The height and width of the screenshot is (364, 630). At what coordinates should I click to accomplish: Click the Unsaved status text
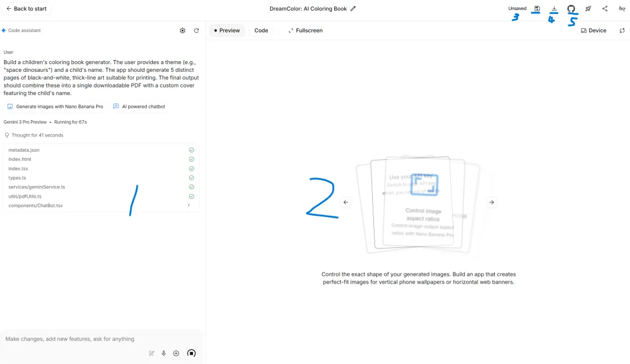[517, 8]
